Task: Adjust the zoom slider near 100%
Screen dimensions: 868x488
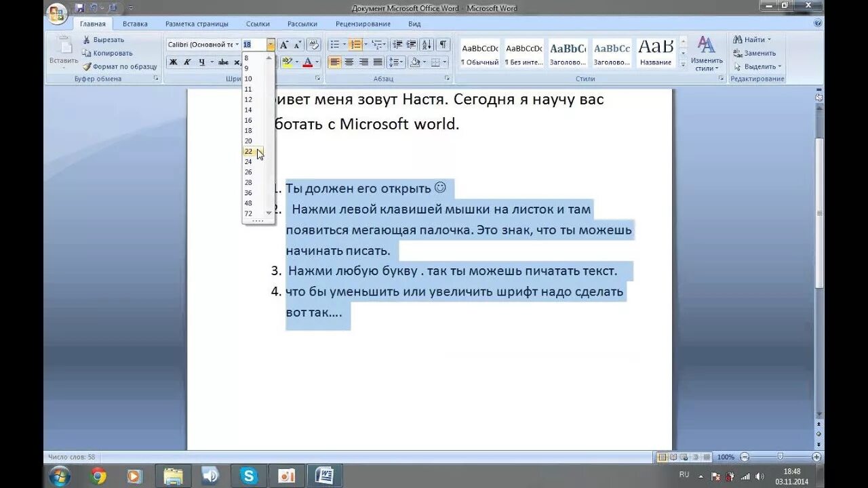Action: pyautogui.click(x=780, y=457)
